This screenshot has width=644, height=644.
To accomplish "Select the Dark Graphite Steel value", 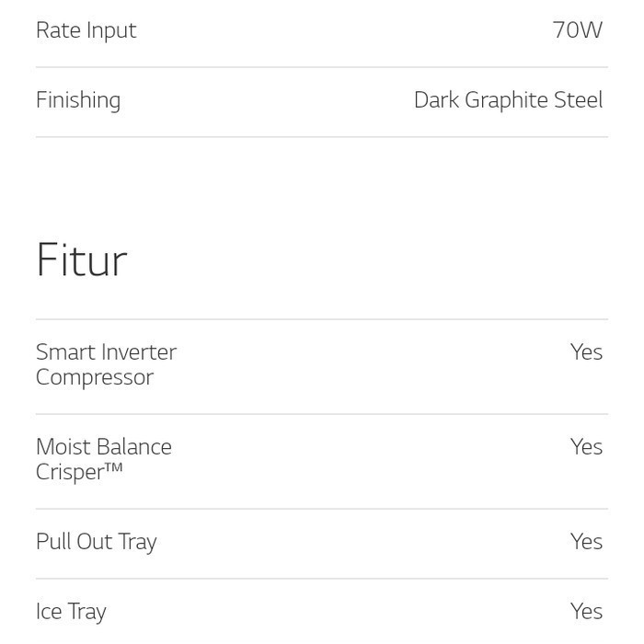I will point(508,100).
